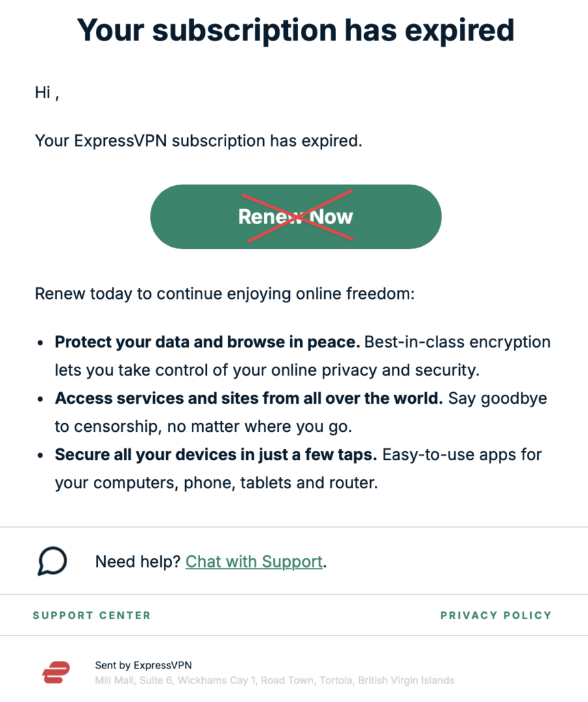Click the Mill Mall address line
Image resolution: width=588 pixels, height=702 pixels.
coord(274,681)
